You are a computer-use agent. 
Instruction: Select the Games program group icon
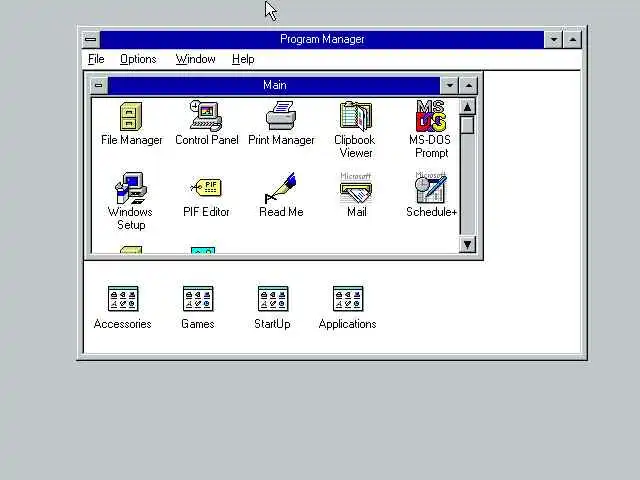point(198,299)
